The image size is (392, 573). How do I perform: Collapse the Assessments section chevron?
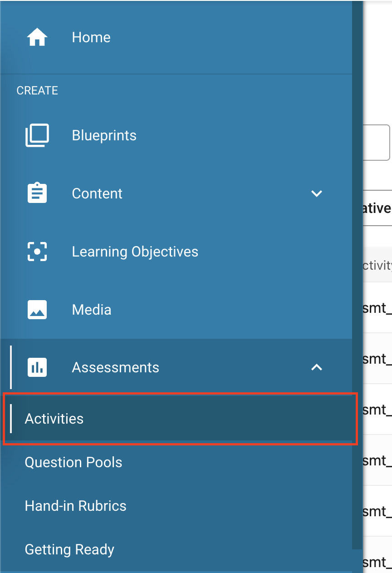click(317, 367)
